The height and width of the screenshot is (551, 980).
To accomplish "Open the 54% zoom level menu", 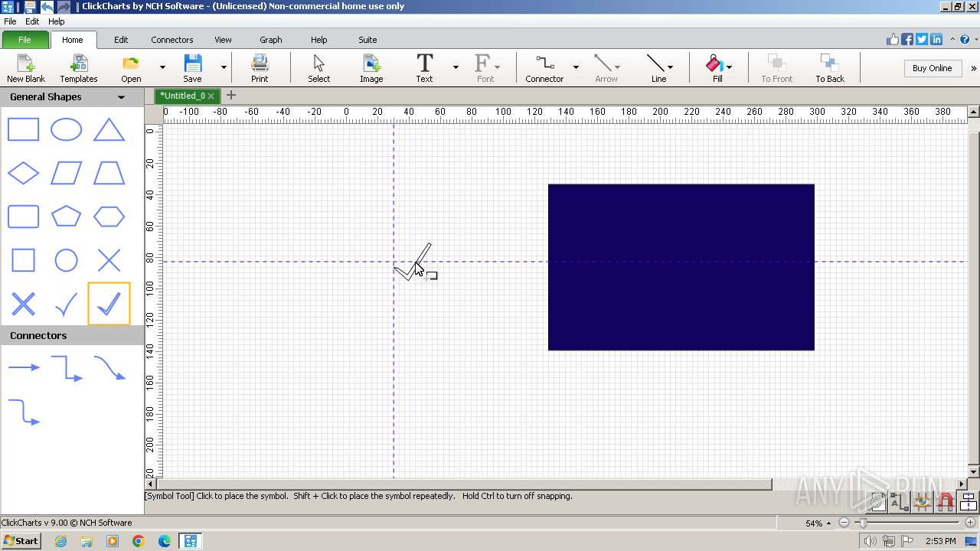I will (818, 523).
